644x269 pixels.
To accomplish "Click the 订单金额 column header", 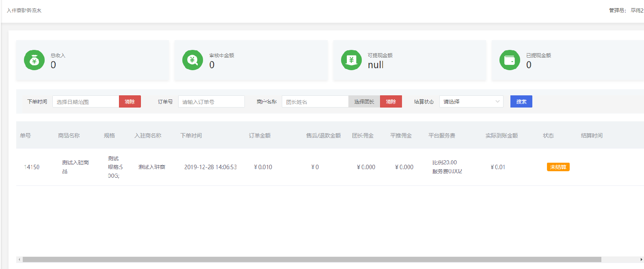I will point(259,136).
